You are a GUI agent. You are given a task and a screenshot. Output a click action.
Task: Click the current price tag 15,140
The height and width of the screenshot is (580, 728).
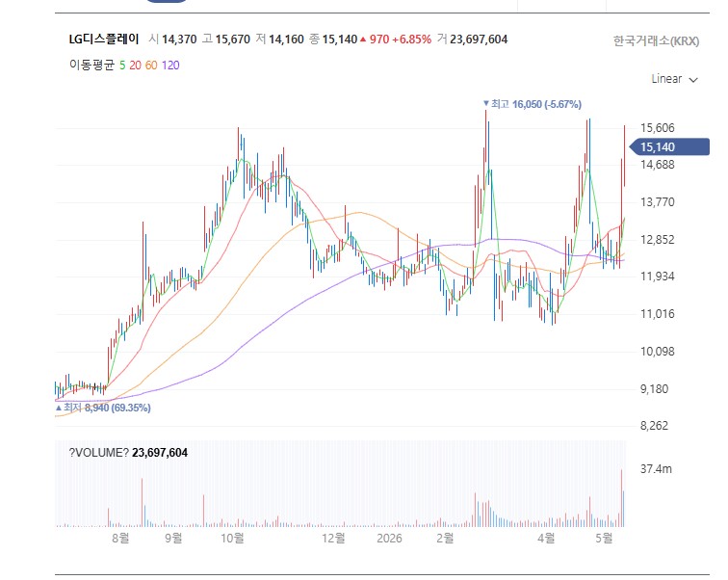point(669,147)
